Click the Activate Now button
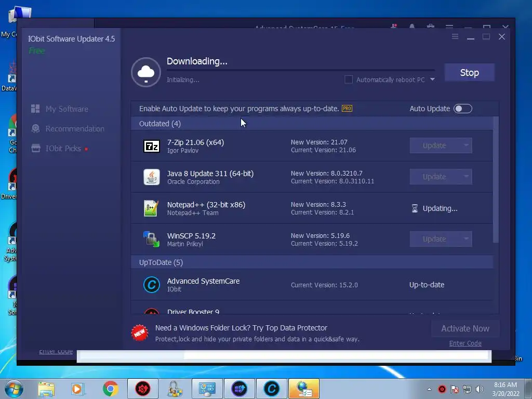Screen dimensions: 532x399 tap(465, 328)
